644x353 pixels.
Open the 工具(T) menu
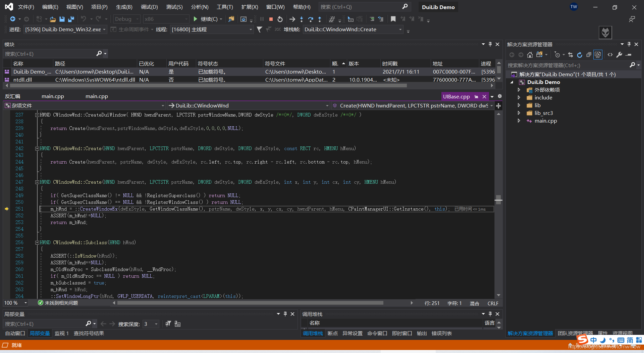pos(225,7)
